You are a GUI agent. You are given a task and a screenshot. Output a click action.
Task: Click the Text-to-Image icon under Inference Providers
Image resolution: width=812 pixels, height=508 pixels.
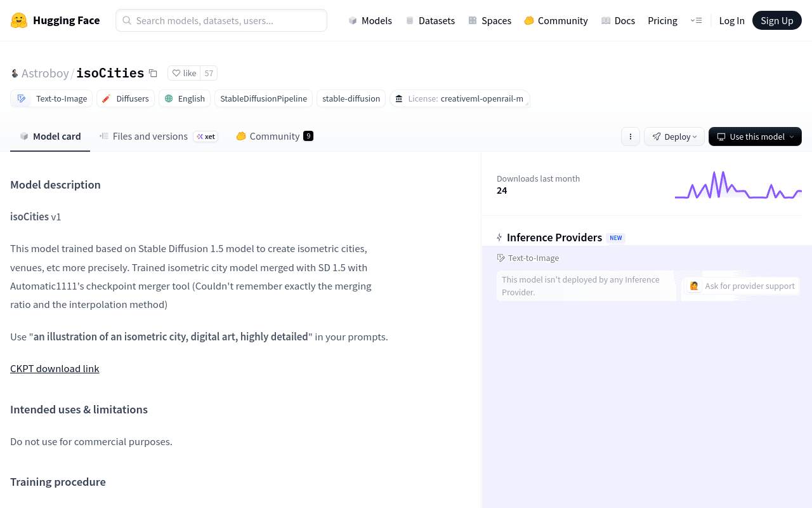pos(501,258)
